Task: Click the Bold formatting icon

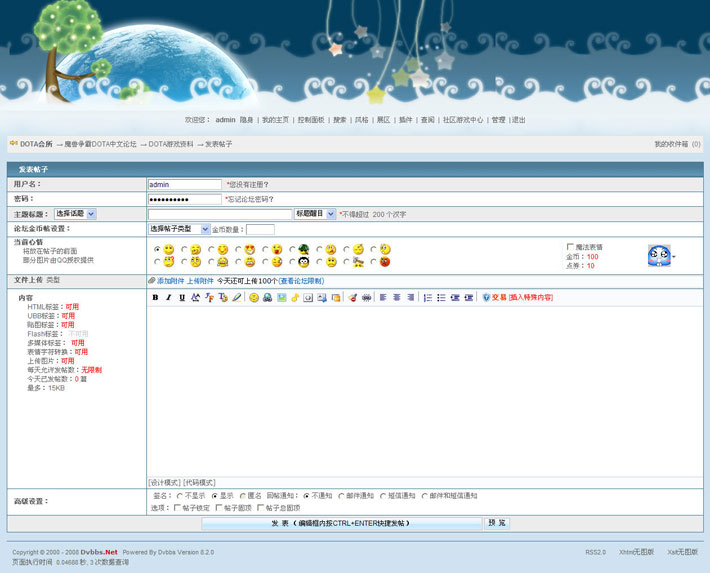Action: pos(155,298)
